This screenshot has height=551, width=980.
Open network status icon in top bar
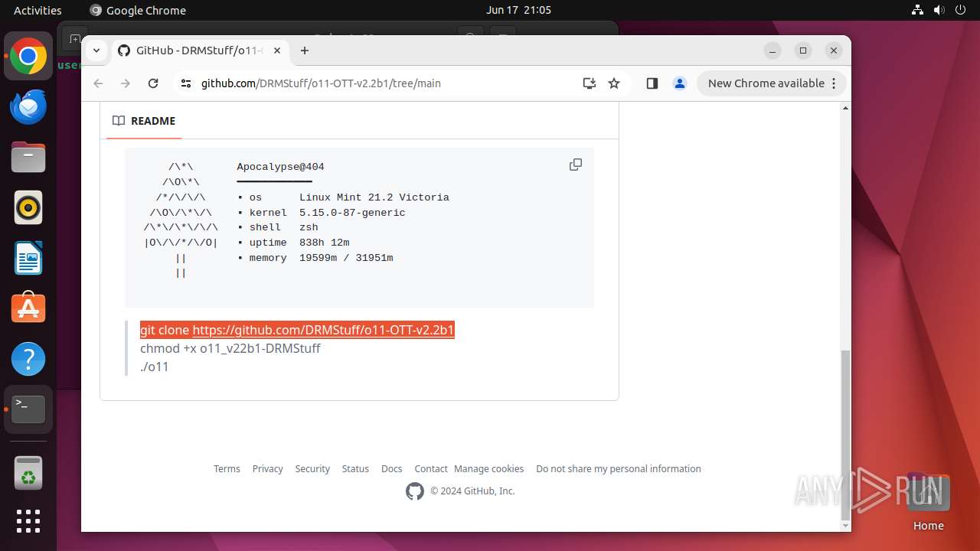pyautogui.click(x=917, y=10)
